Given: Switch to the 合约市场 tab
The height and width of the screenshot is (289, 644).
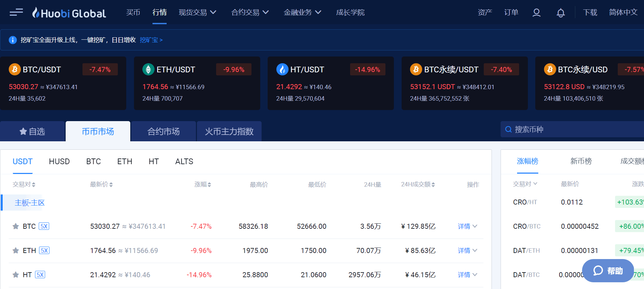Looking at the screenshot, I should [x=163, y=131].
